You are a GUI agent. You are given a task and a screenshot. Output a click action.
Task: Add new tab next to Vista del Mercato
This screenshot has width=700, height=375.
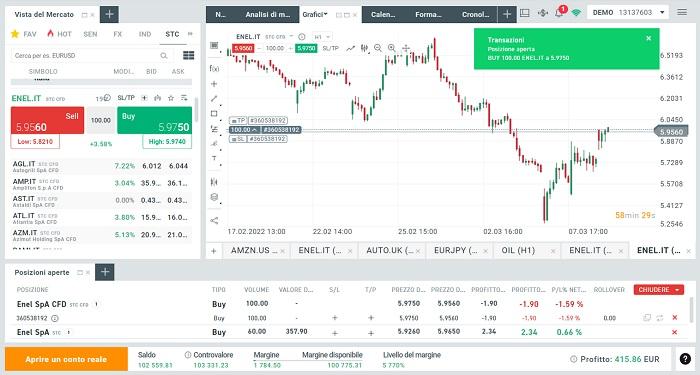(109, 14)
